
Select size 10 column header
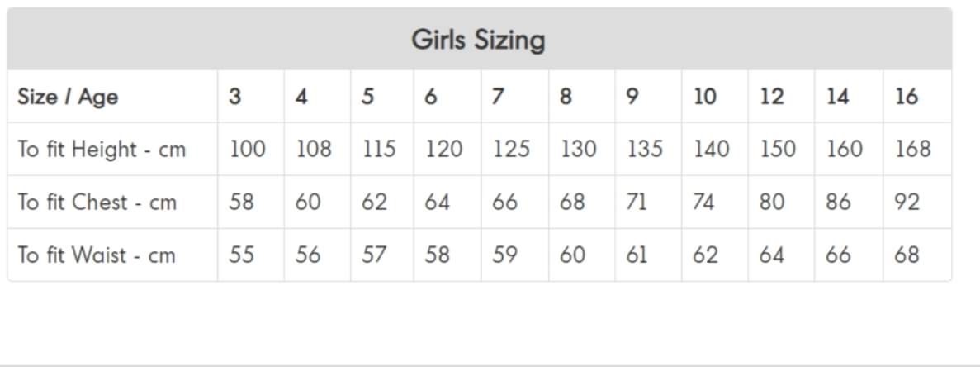tap(704, 97)
